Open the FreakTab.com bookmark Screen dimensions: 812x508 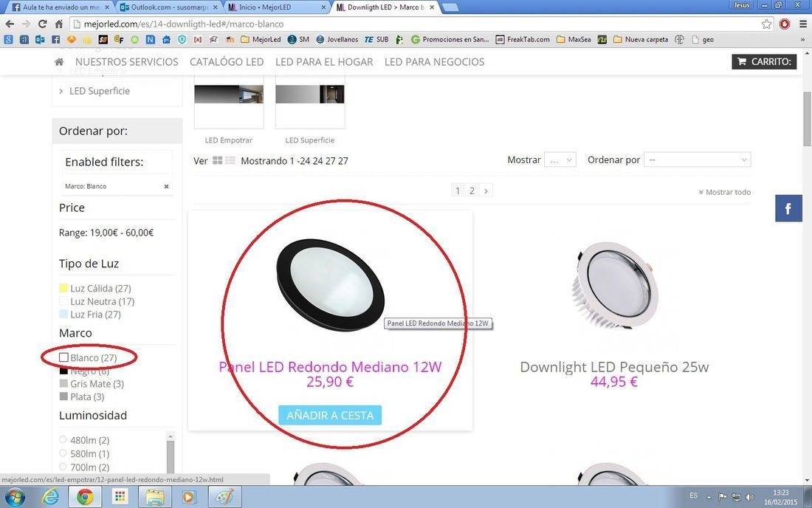[523, 39]
